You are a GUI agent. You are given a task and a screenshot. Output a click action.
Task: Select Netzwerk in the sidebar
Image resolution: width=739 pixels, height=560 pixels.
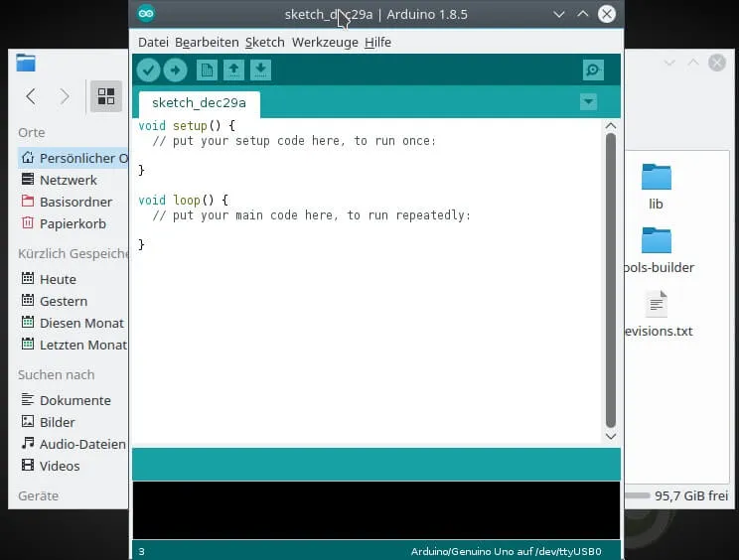click(68, 180)
